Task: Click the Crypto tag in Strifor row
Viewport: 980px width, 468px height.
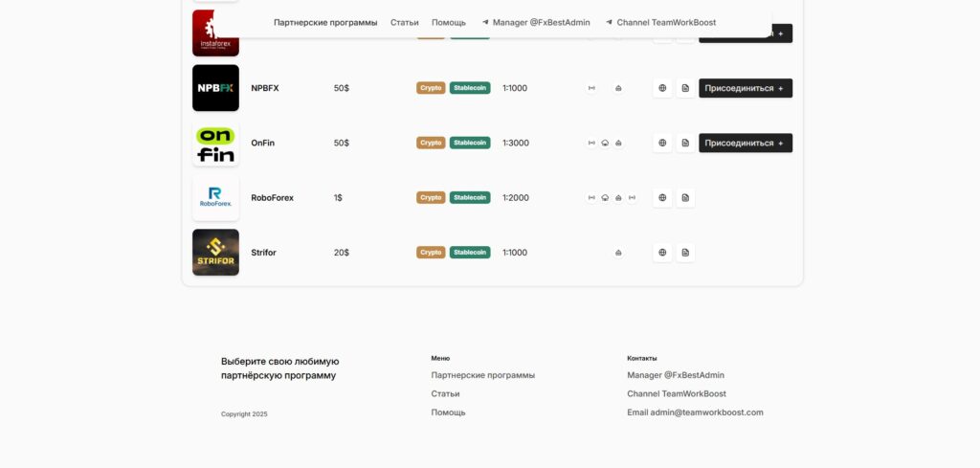Action: click(431, 253)
